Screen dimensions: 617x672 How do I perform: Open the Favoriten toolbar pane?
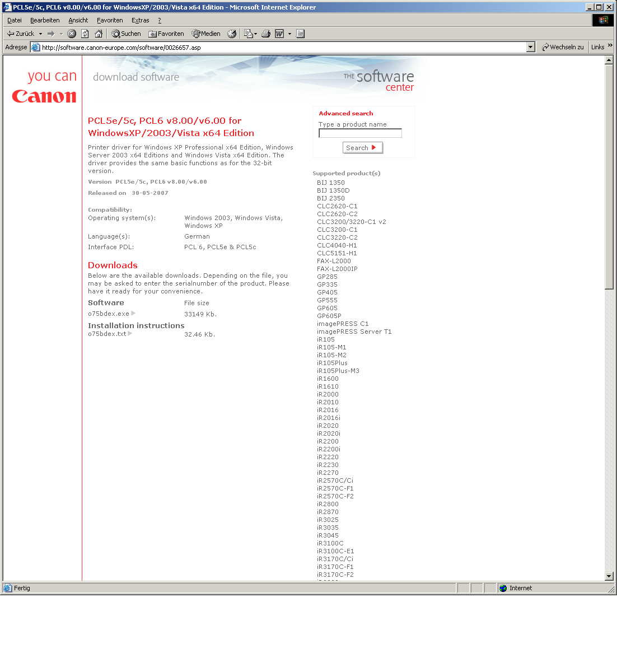[166, 34]
